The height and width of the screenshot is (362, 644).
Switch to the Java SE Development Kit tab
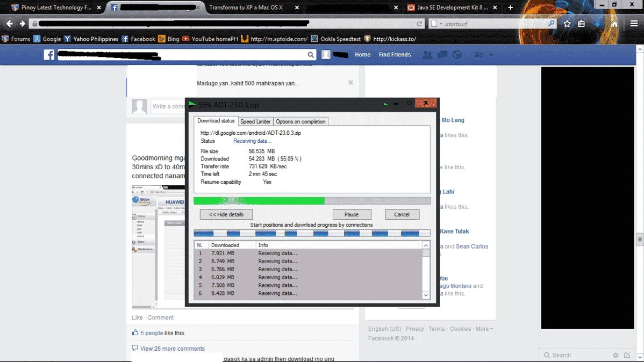pos(452,8)
